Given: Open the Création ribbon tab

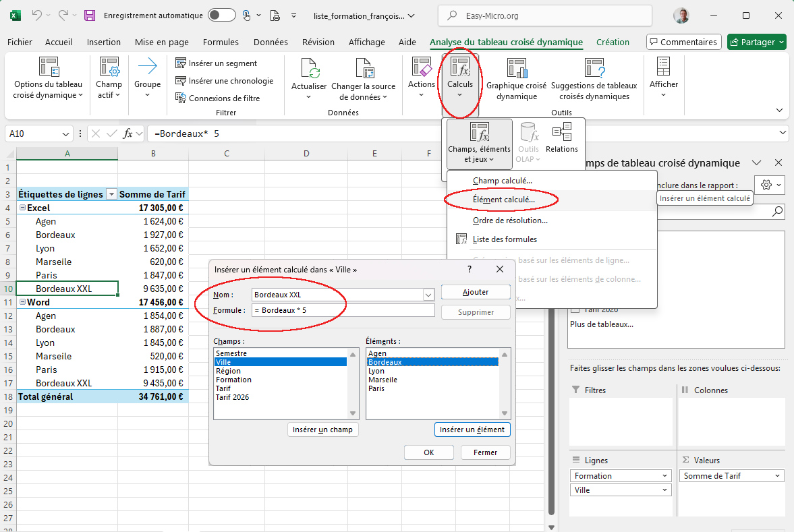Looking at the screenshot, I should pos(613,42).
